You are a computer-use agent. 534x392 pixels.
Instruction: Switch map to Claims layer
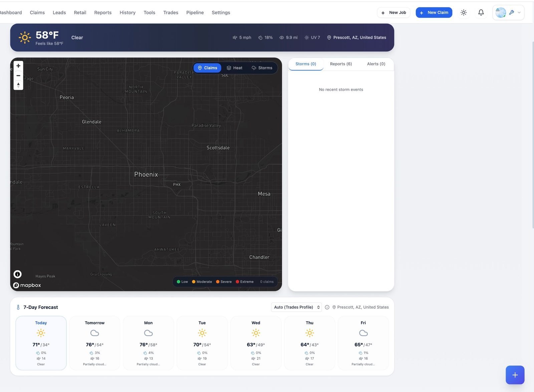pos(207,68)
